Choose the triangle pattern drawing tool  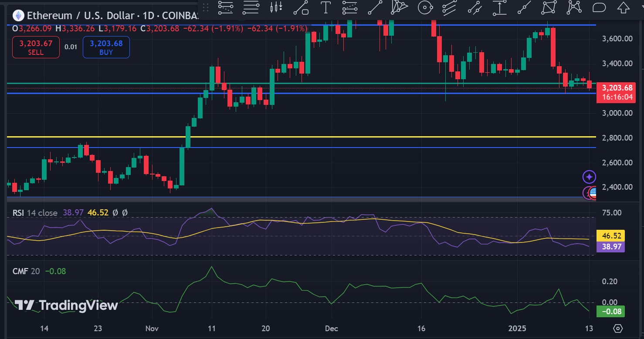pyautogui.click(x=399, y=7)
